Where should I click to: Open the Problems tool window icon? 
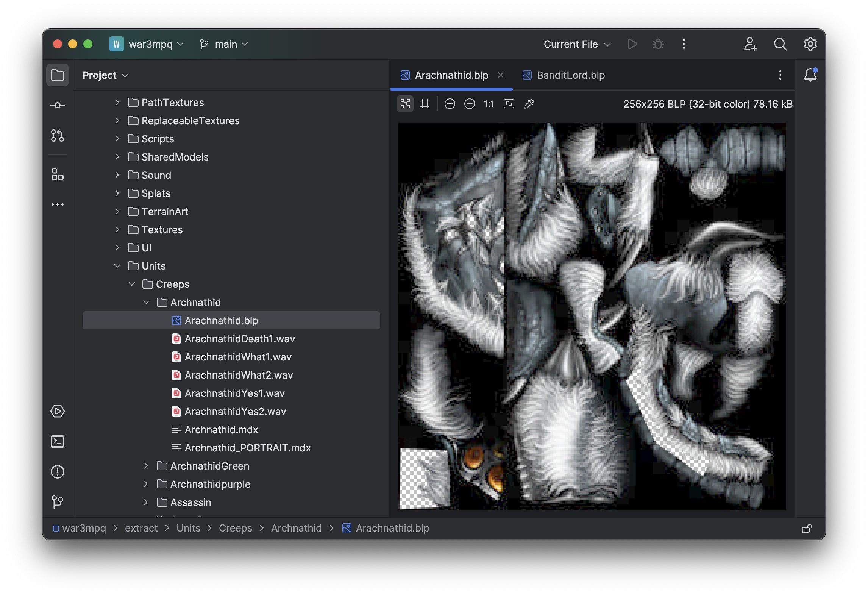[x=58, y=472]
